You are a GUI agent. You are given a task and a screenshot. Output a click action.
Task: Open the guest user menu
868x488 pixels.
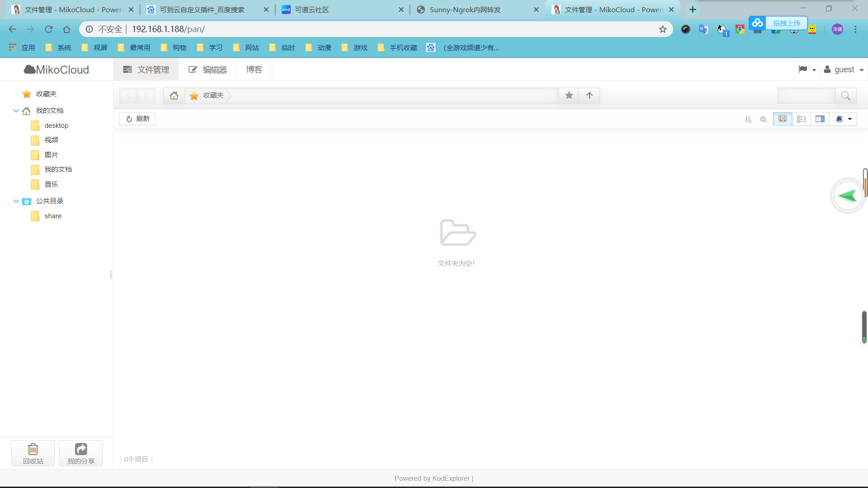(844, 70)
